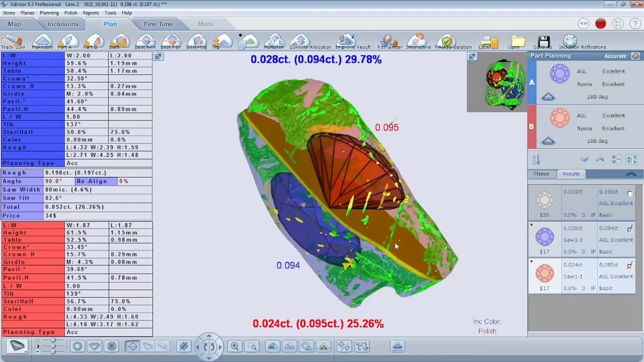Check the 0.198ct result checkbox

[630, 193]
